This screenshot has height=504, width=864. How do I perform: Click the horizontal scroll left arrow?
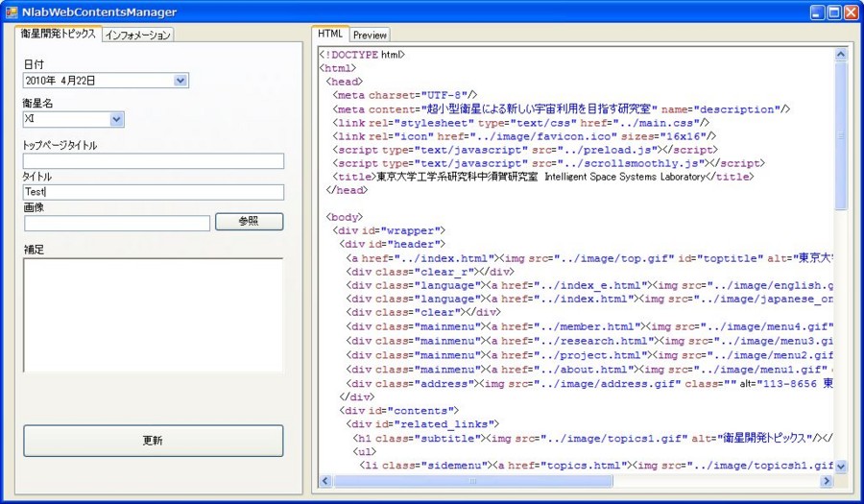click(x=325, y=481)
